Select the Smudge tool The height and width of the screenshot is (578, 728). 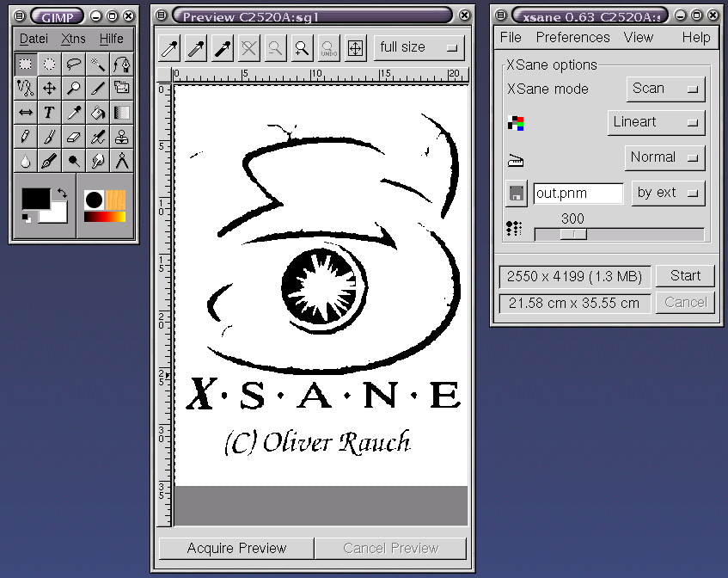point(98,161)
